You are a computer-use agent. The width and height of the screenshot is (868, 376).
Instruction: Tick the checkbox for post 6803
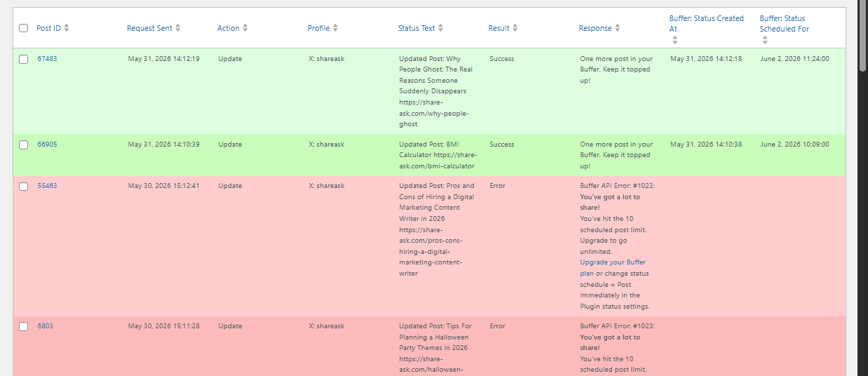pos(23,327)
